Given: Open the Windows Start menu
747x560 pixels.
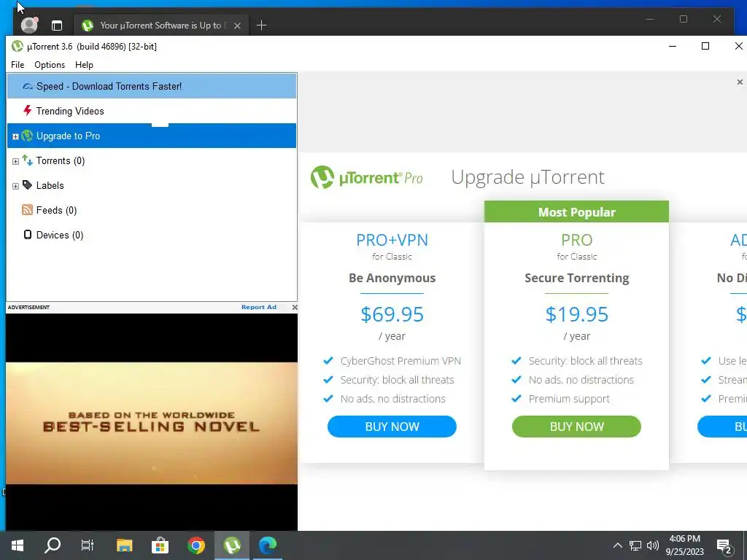Looking at the screenshot, I should click(x=18, y=545).
